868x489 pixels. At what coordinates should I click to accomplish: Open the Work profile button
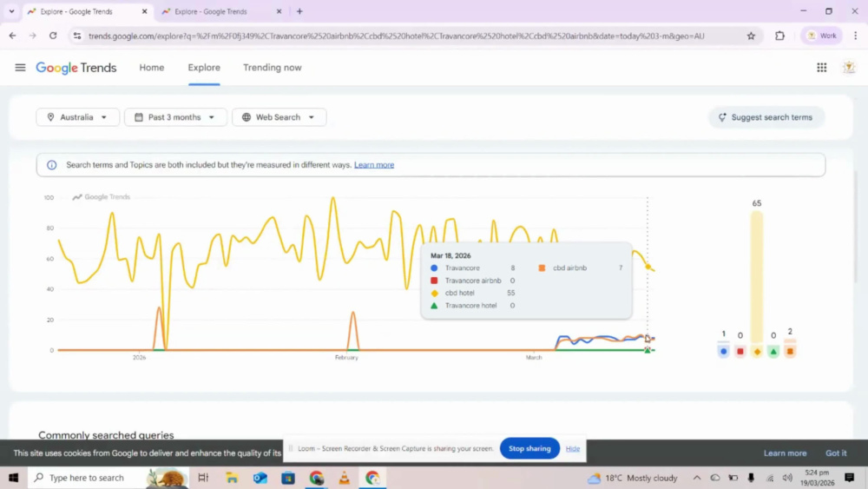click(821, 36)
